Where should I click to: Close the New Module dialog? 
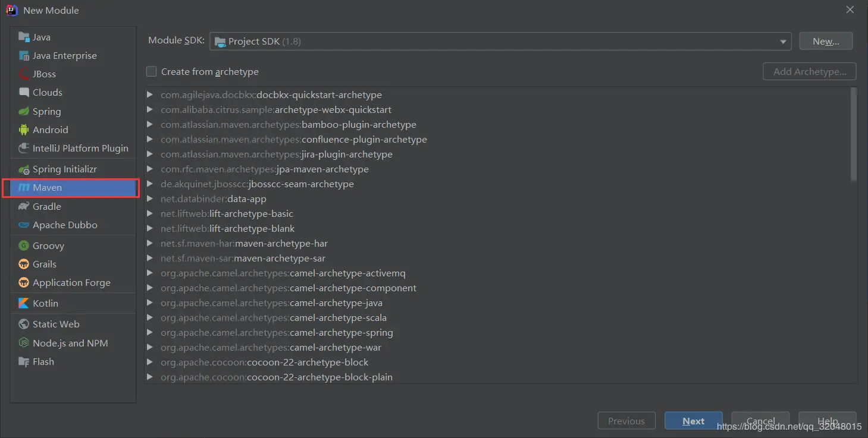(850, 10)
